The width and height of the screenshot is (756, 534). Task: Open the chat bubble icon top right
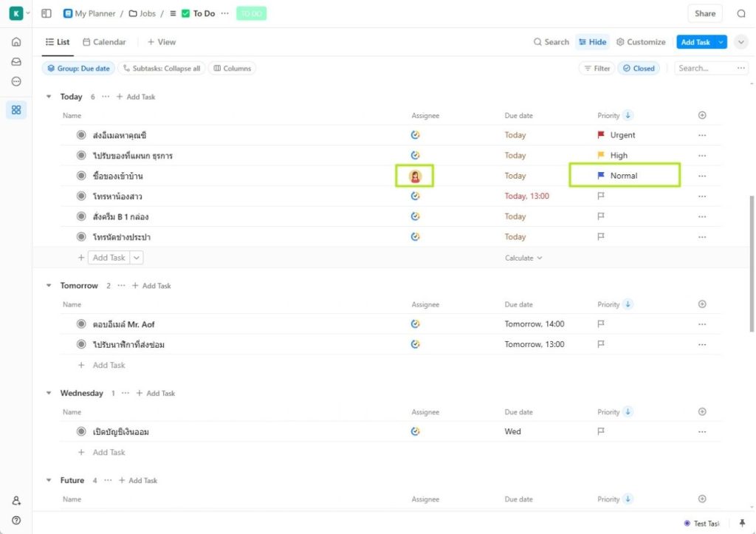(741, 13)
